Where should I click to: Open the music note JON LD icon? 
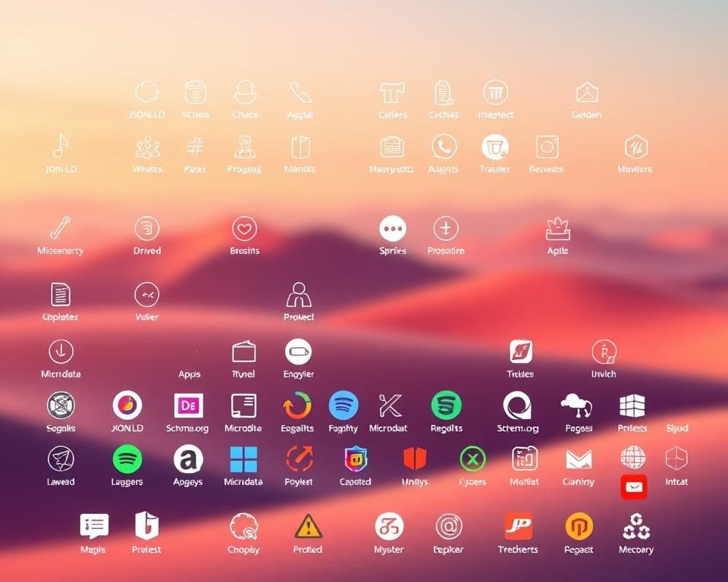click(61, 146)
